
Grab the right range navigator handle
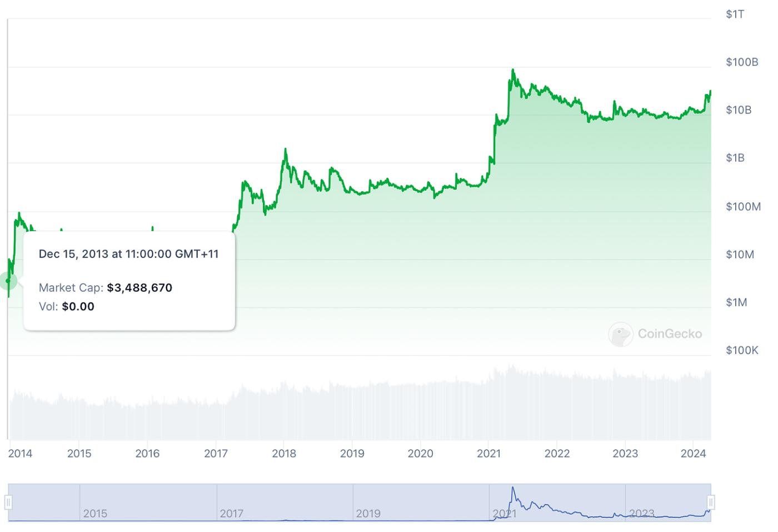711,503
